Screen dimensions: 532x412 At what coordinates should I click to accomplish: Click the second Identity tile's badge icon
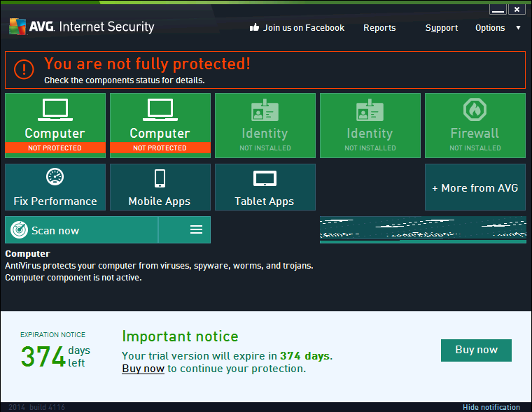tap(370, 110)
